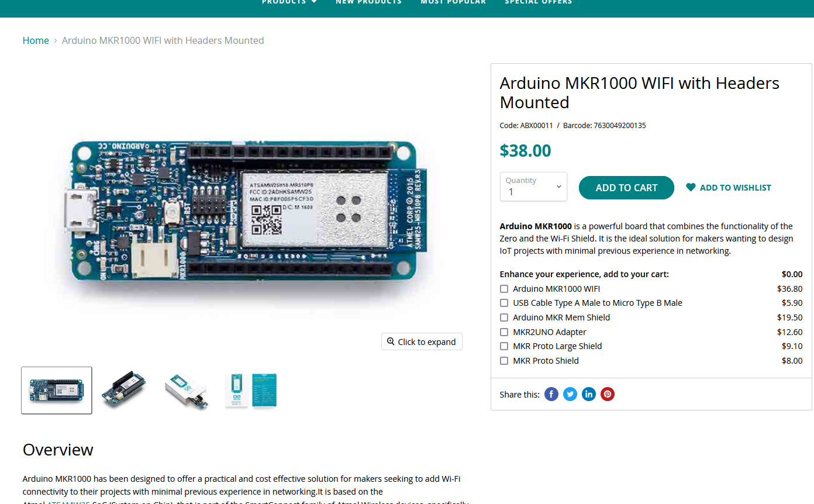Share product via Twitter icon
Screen dimensions: 814x504
(570, 394)
